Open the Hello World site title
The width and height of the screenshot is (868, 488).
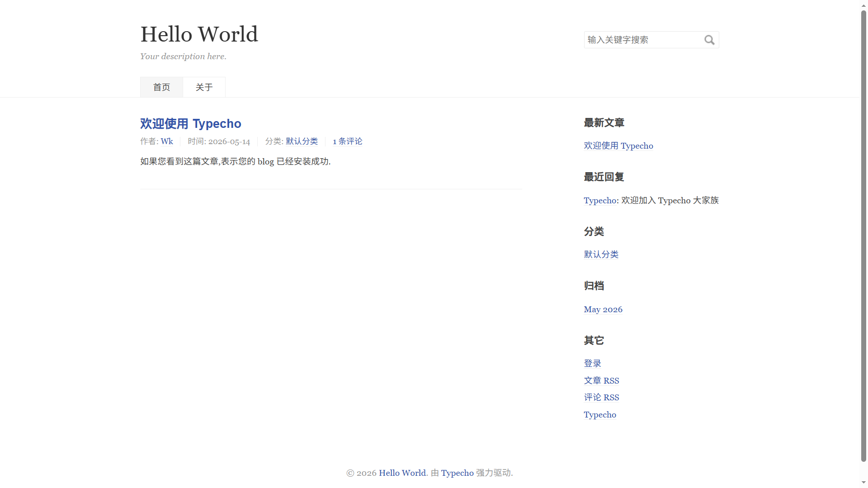point(199,34)
